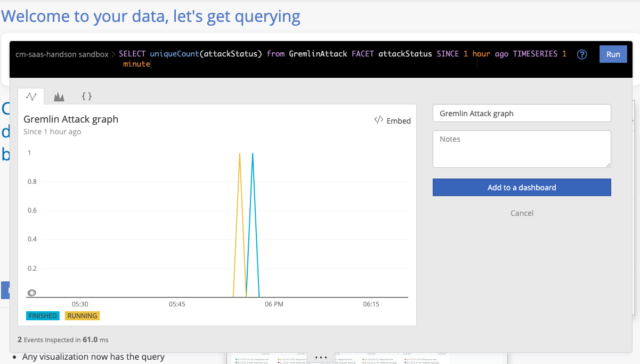Switch to the area chart view tab
The height and width of the screenshot is (364, 640).
point(59,97)
